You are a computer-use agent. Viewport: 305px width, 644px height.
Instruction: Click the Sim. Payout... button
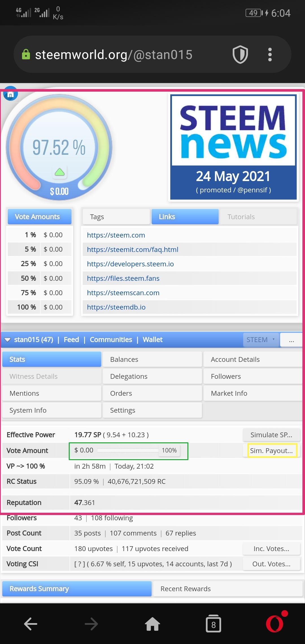click(x=271, y=451)
